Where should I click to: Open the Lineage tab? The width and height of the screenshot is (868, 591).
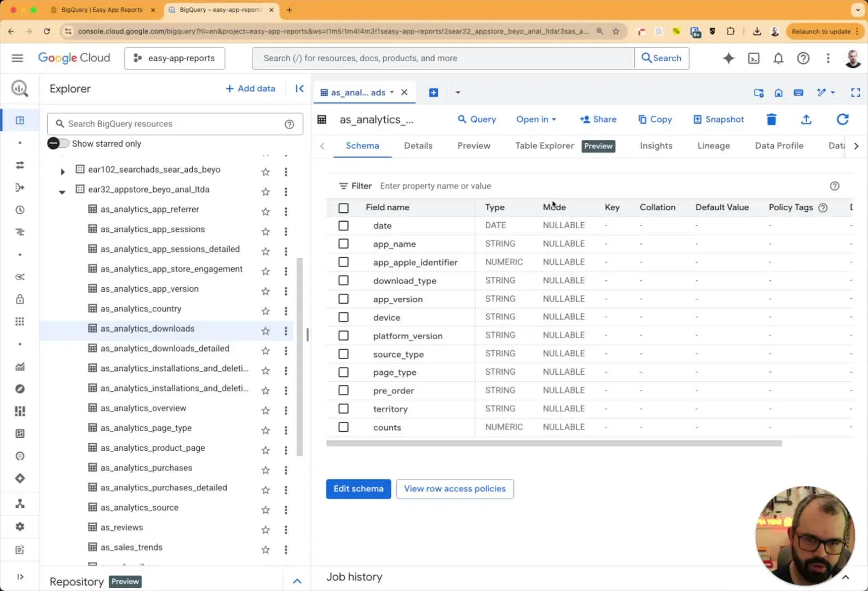714,146
